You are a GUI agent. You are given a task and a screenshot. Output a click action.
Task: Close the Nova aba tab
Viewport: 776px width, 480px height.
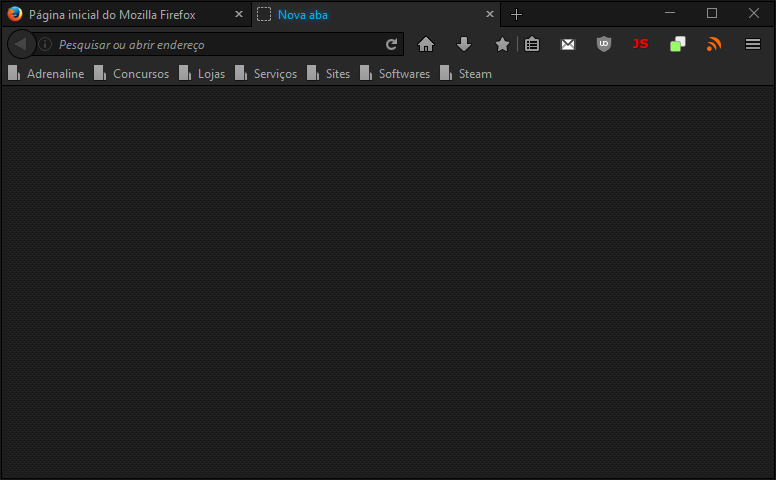pos(489,14)
